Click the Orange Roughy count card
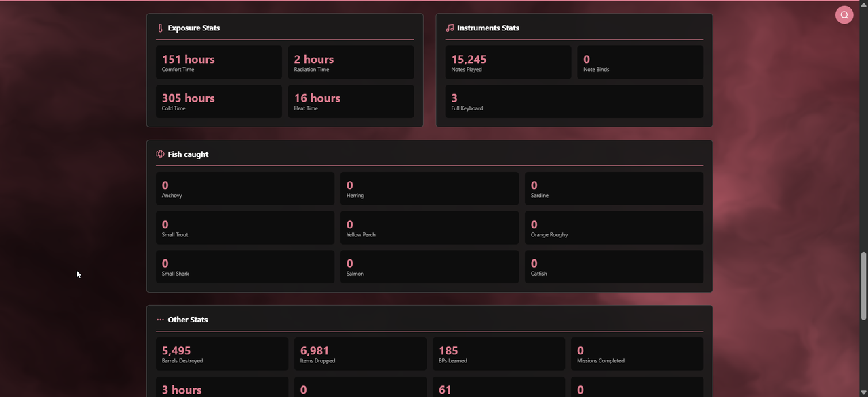 614,228
